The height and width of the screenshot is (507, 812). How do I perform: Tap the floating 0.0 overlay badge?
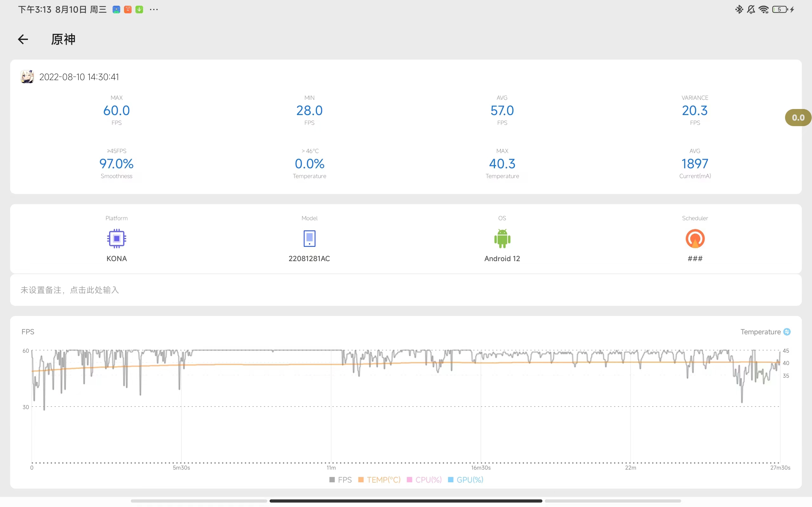(798, 118)
